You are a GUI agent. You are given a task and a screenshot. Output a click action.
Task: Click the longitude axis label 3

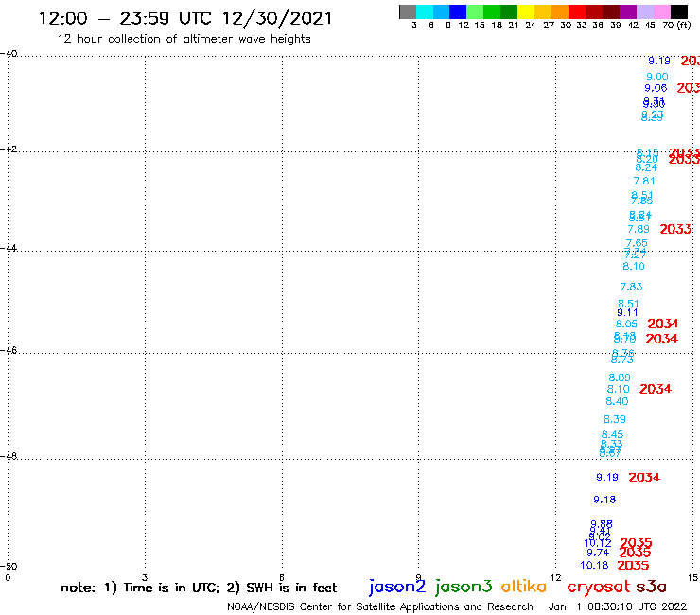pyautogui.click(x=145, y=577)
